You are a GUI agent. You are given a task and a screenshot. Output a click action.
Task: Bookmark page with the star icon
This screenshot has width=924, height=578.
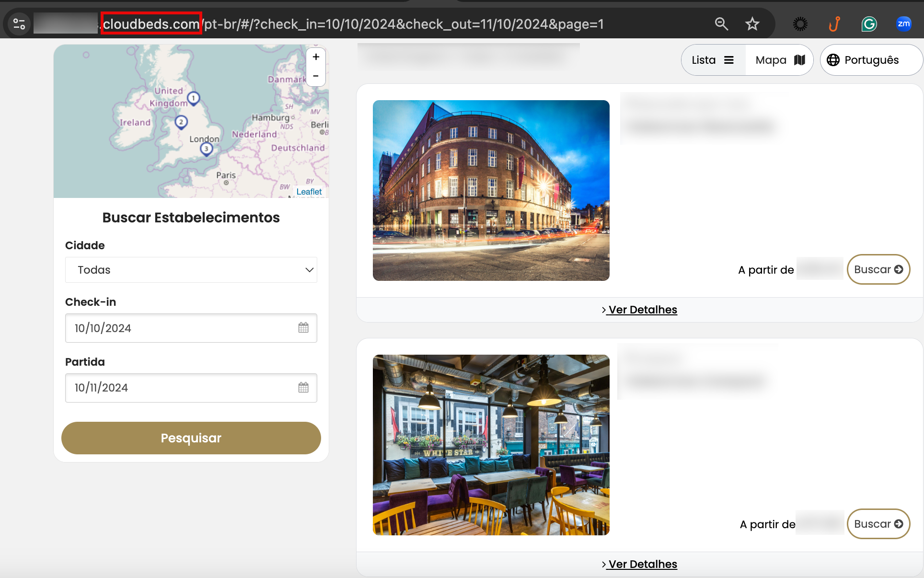point(752,24)
